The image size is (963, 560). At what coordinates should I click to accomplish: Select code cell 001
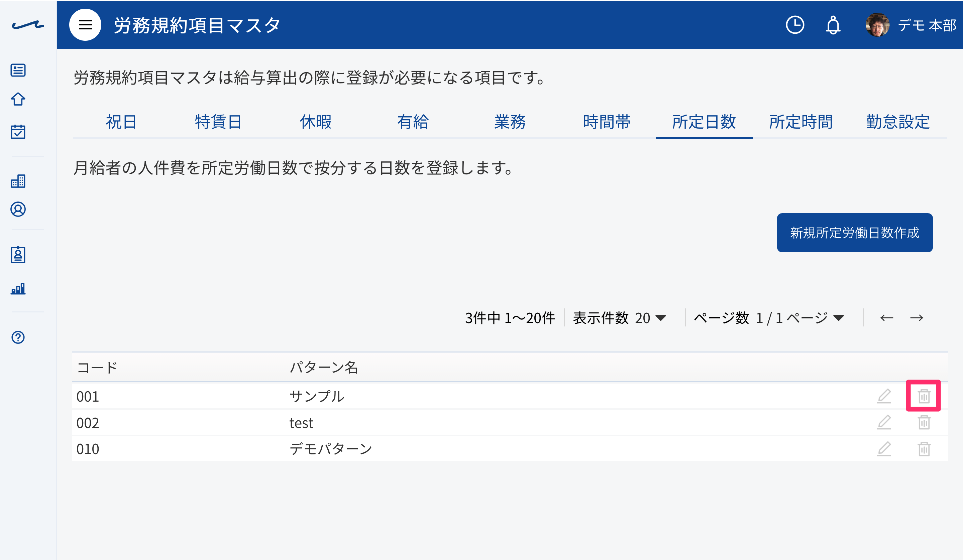[88, 397]
